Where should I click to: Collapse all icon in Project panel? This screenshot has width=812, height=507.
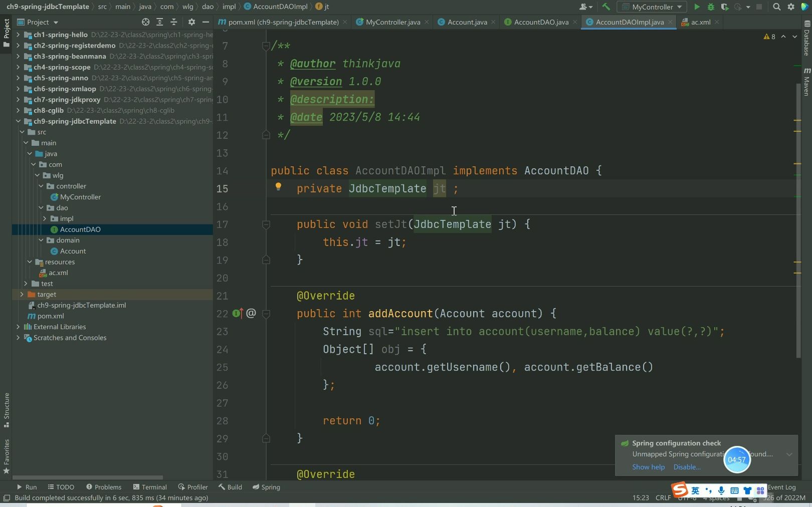[x=173, y=22]
